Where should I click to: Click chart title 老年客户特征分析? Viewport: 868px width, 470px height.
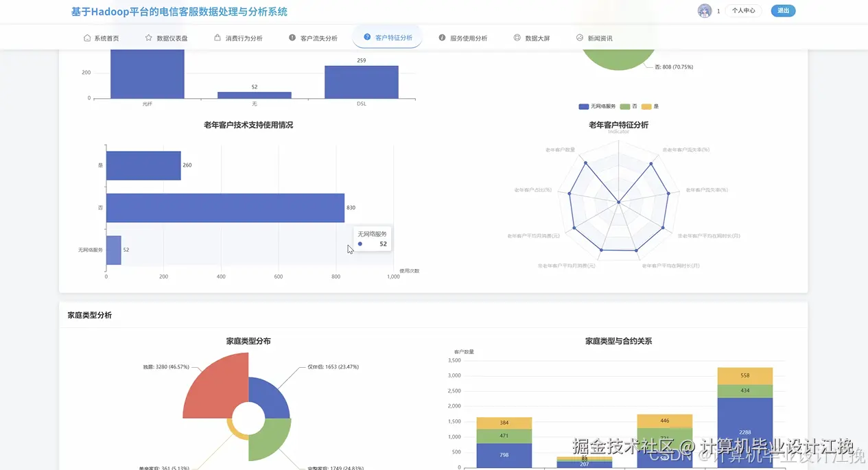click(618, 125)
